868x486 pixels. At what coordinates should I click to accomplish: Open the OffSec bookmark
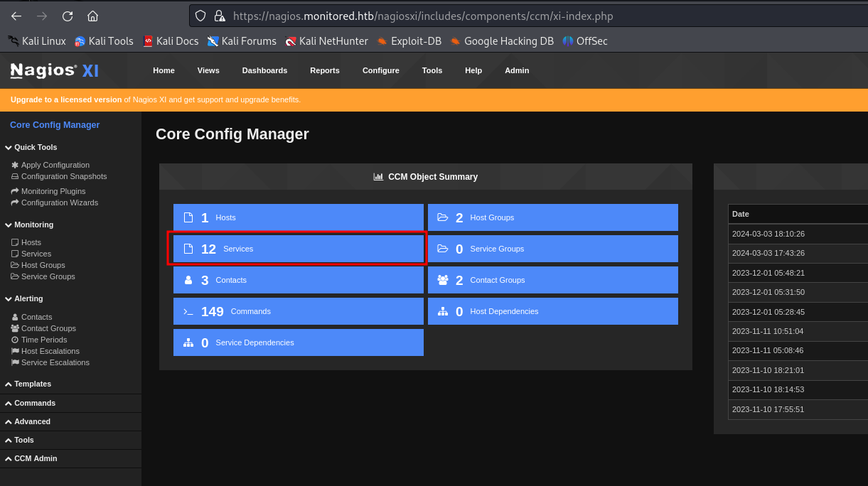pyautogui.click(x=585, y=41)
